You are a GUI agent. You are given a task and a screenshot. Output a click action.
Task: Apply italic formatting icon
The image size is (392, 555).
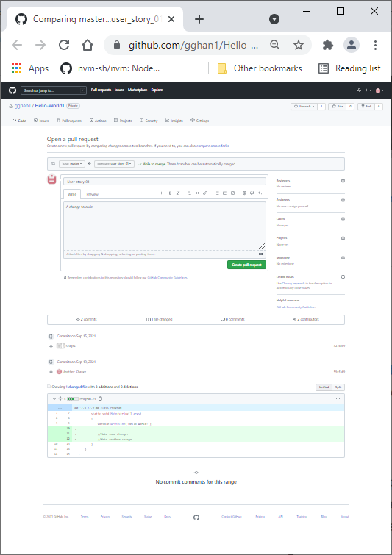pyautogui.click(x=178, y=193)
